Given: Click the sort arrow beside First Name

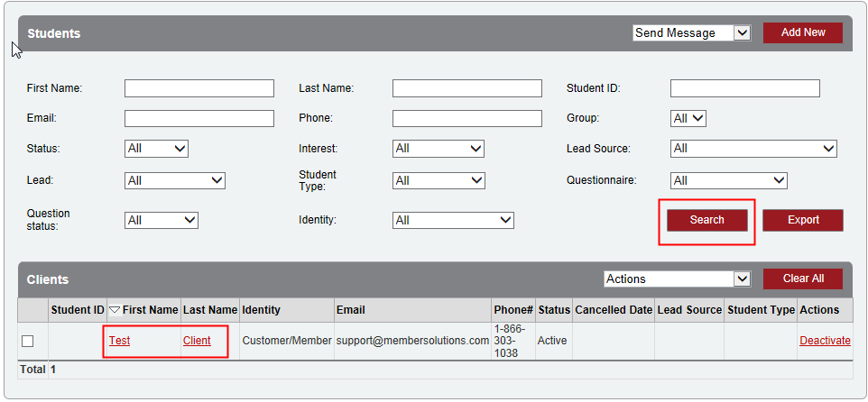Looking at the screenshot, I should click(x=115, y=310).
